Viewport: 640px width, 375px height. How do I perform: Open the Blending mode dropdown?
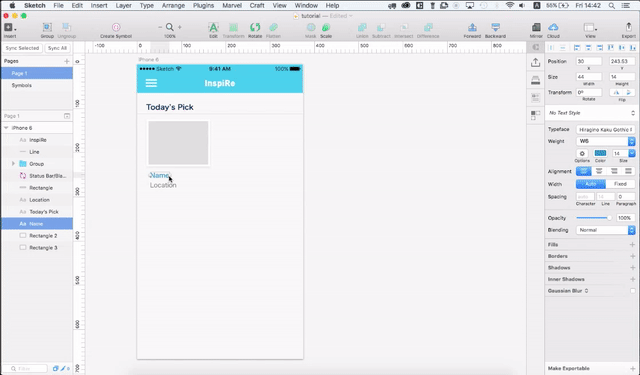click(606, 230)
